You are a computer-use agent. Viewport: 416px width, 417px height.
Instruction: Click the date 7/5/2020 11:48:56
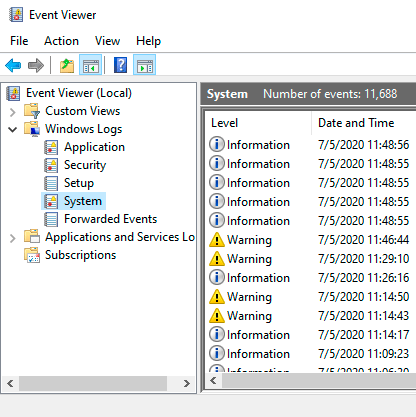[x=363, y=145]
